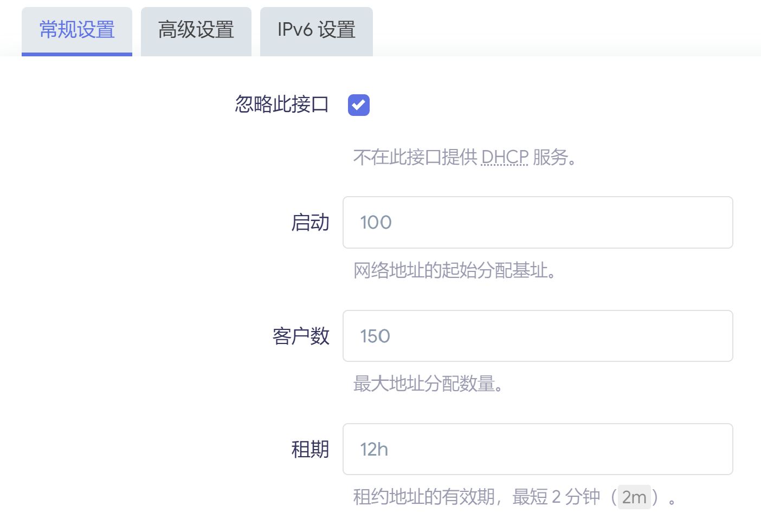The image size is (761, 532).
Task: Click the 客户数 field label
Action: [301, 336]
